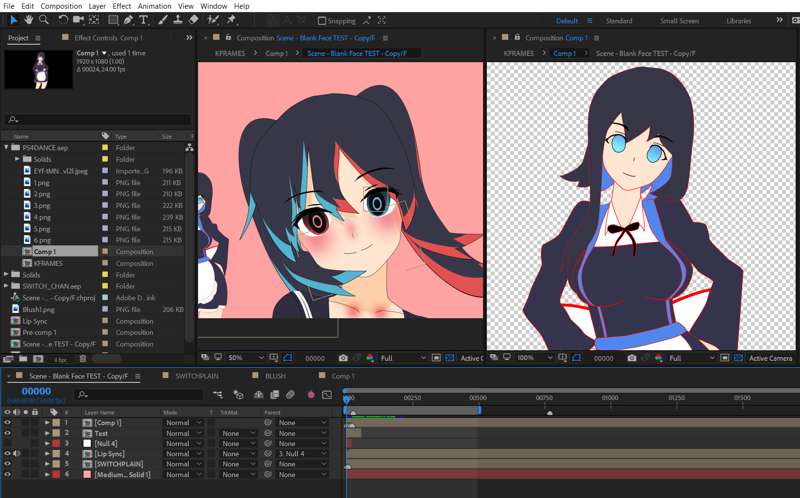Screen dimensions: 800x498
Task: Select the Clone Stamp tool
Action: (177, 20)
